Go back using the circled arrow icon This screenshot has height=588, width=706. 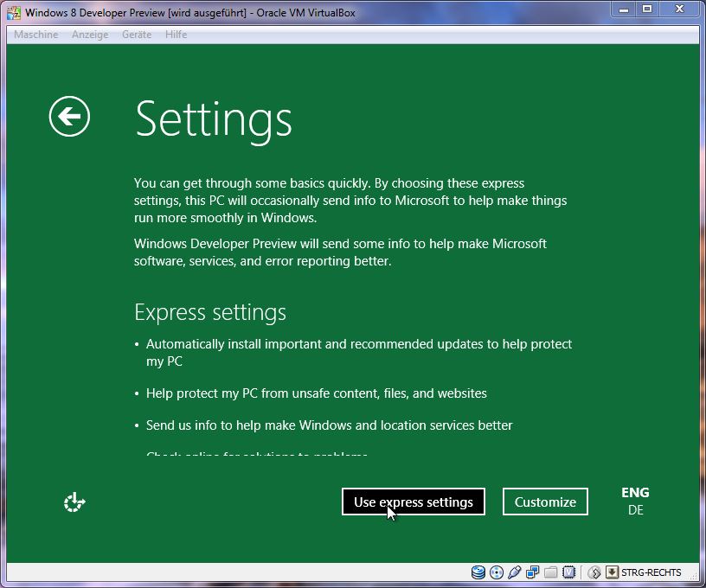coord(69,116)
